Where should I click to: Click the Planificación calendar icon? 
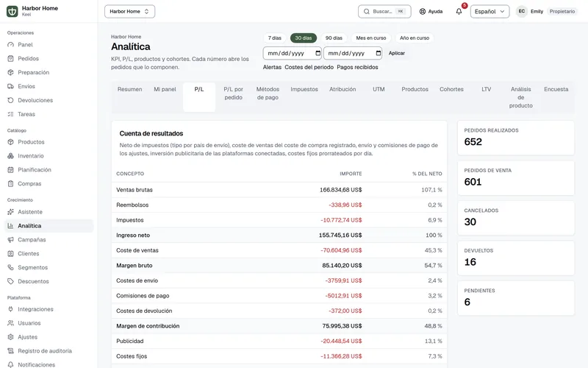(x=10, y=170)
